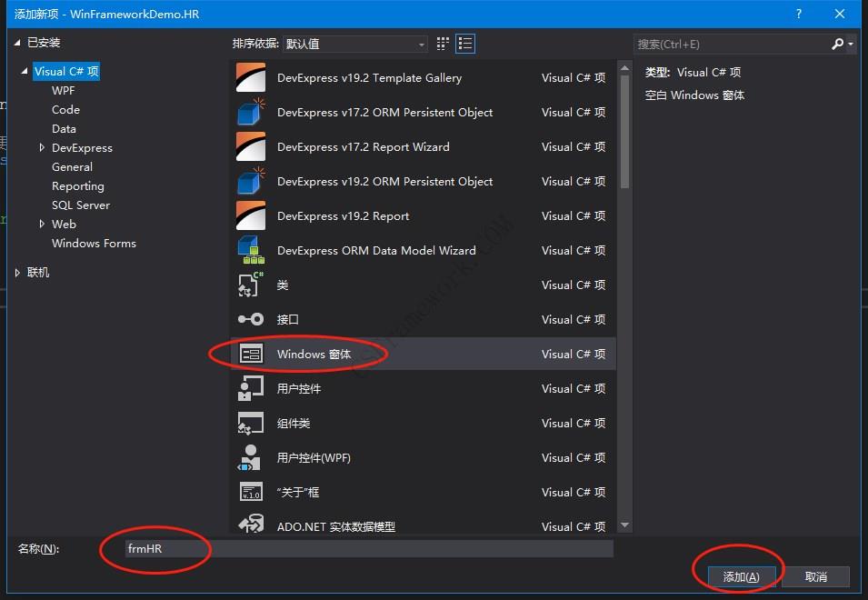Image resolution: width=868 pixels, height=600 pixels.
Task: Select SQL Server category in tree
Action: [80, 205]
